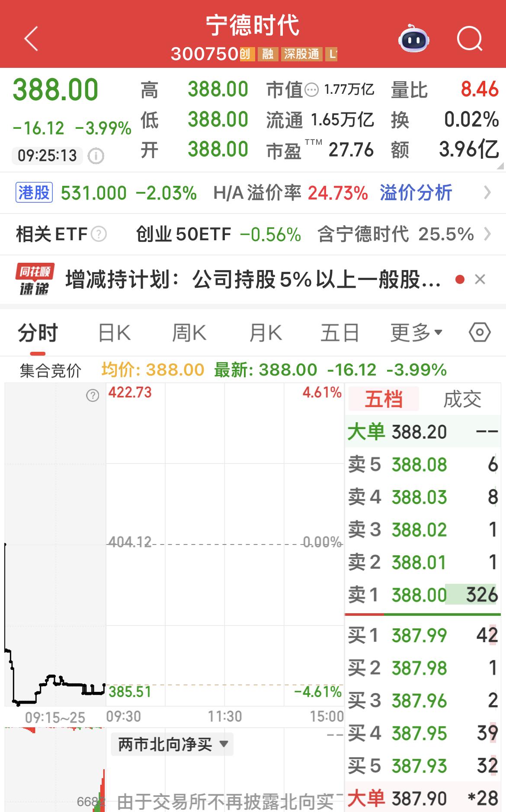Image resolution: width=506 pixels, height=812 pixels.
Task: Open the 更多 chart period dropdown
Action: [416, 333]
